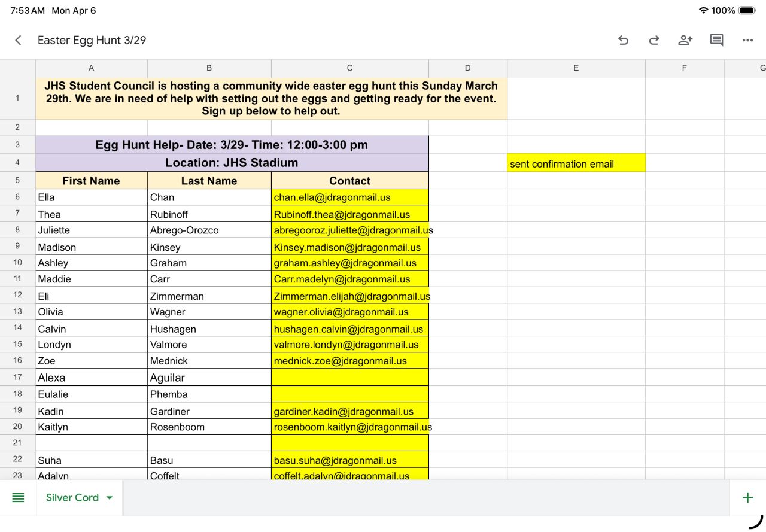
Task: Select column C header
Action: [350, 68]
